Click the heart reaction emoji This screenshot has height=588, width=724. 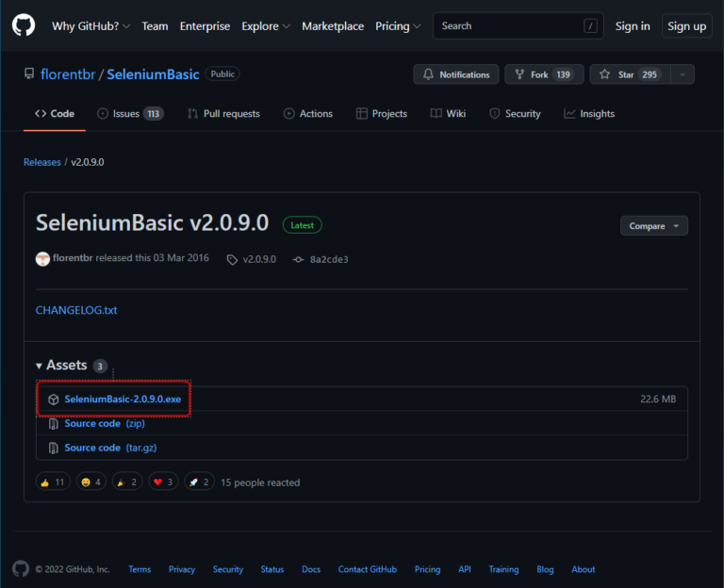click(157, 482)
